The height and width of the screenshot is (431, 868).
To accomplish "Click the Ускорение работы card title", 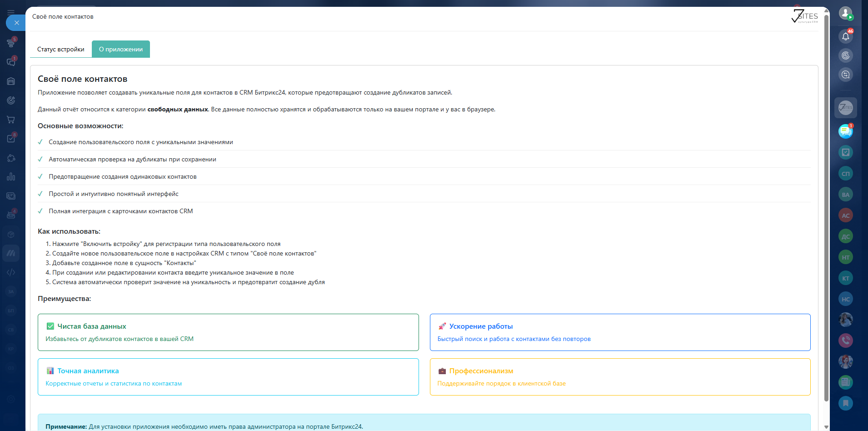I will 481,326.
